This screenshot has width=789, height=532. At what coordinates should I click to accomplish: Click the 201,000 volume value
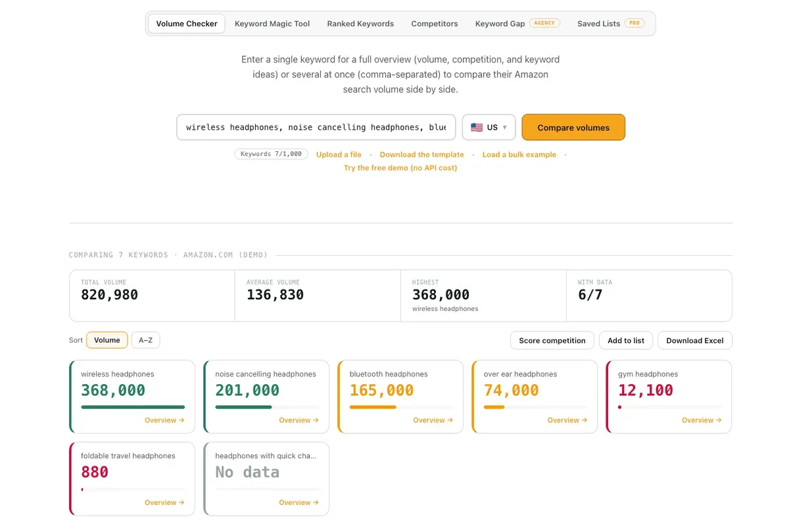click(247, 390)
